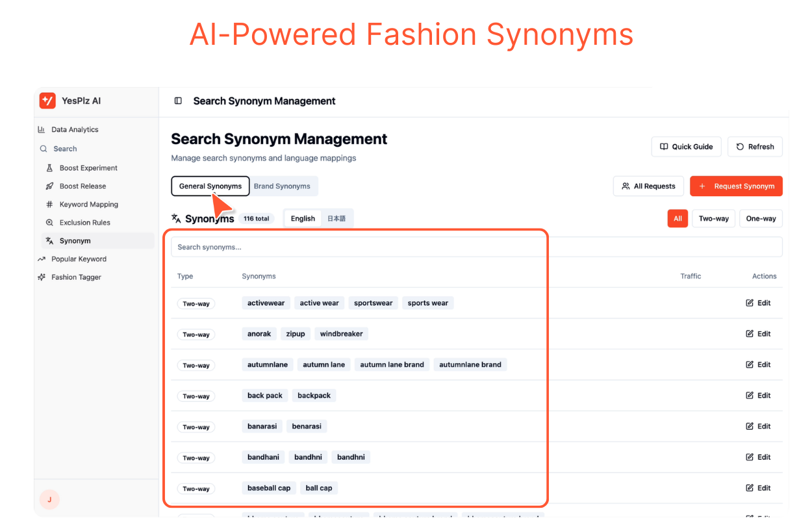Open Boost Experiment flask item

pos(88,168)
